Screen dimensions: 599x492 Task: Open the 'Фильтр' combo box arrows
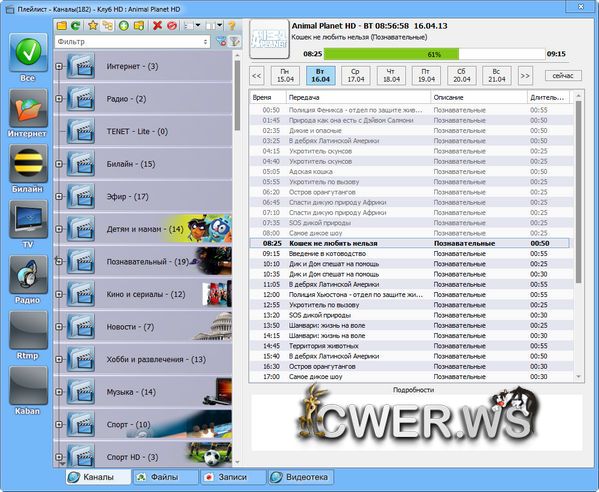tap(206, 42)
